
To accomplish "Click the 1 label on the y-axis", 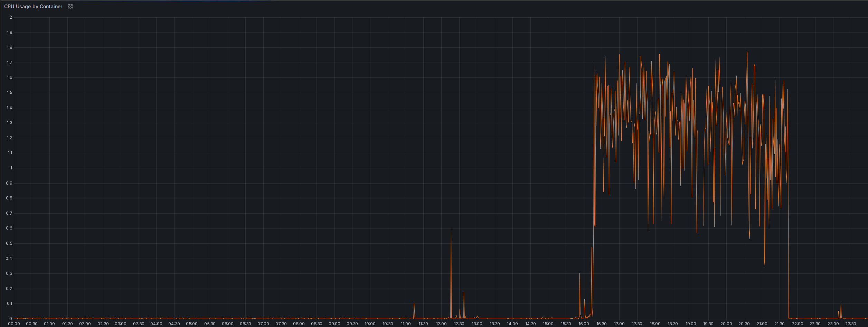I will (11, 168).
